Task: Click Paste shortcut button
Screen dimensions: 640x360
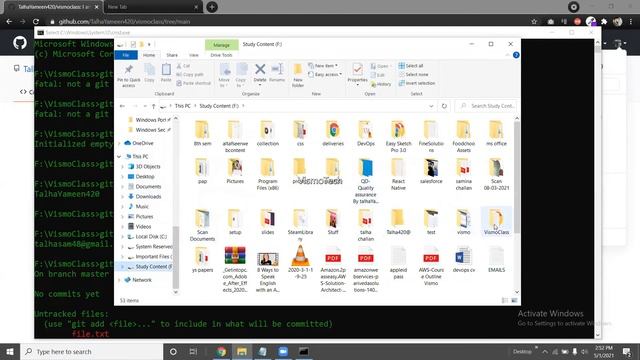Action: tap(193, 83)
